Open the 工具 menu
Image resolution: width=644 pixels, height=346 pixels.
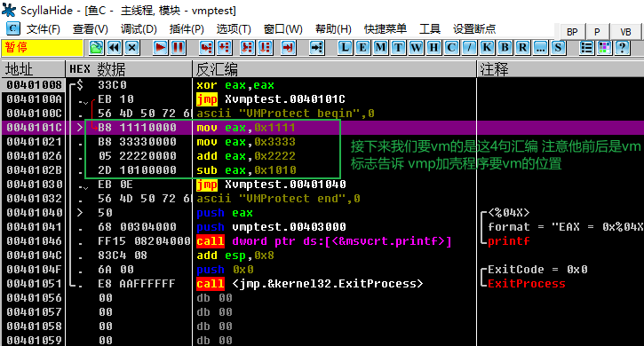pyautogui.click(x=430, y=28)
